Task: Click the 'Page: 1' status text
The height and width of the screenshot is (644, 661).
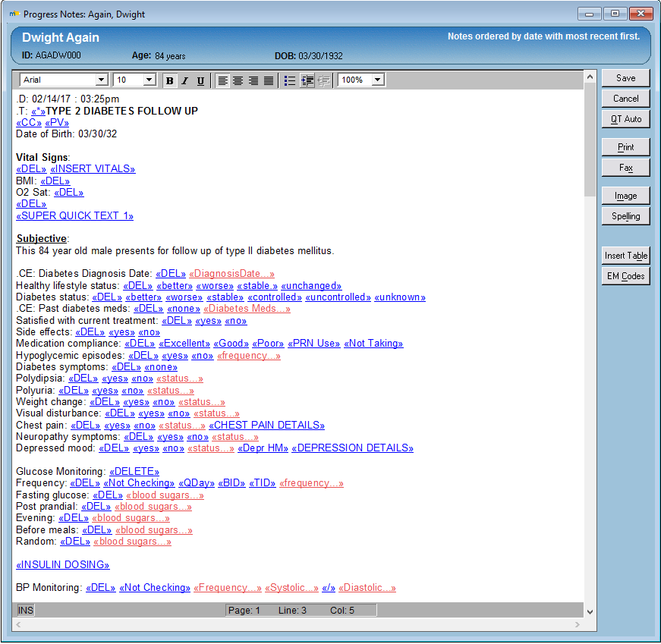Action: [244, 611]
